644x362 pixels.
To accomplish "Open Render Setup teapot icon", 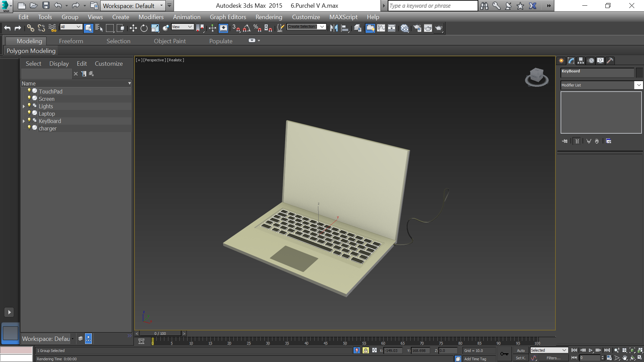I will 417,28.
